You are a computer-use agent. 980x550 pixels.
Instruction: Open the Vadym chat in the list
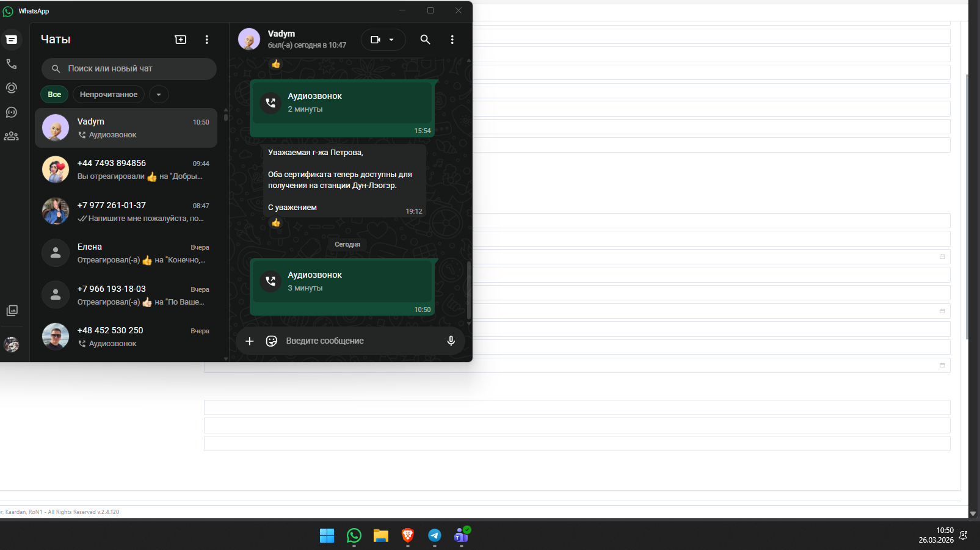tap(126, 128)
